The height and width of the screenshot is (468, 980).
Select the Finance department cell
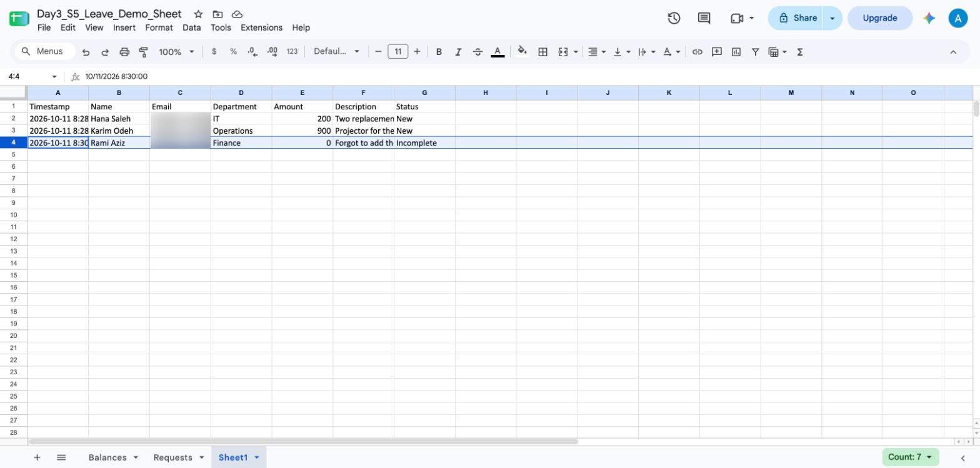point(241,143)
